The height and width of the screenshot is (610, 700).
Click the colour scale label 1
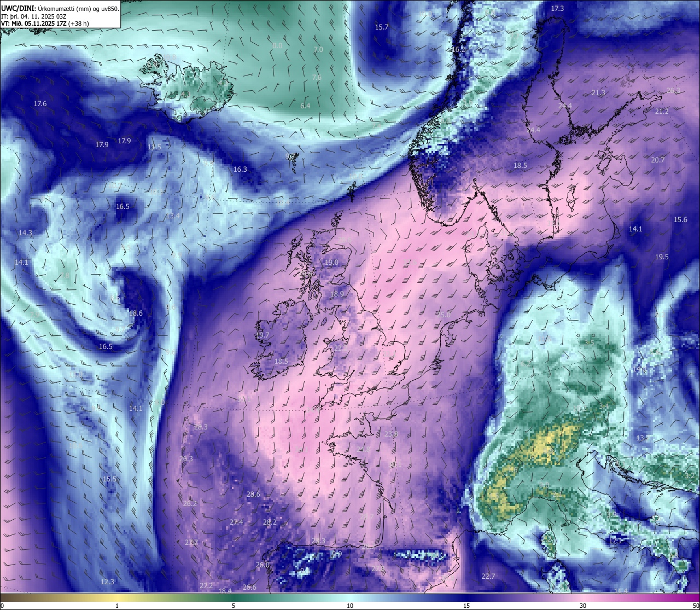pyautogui.click(x=117, y=606)
